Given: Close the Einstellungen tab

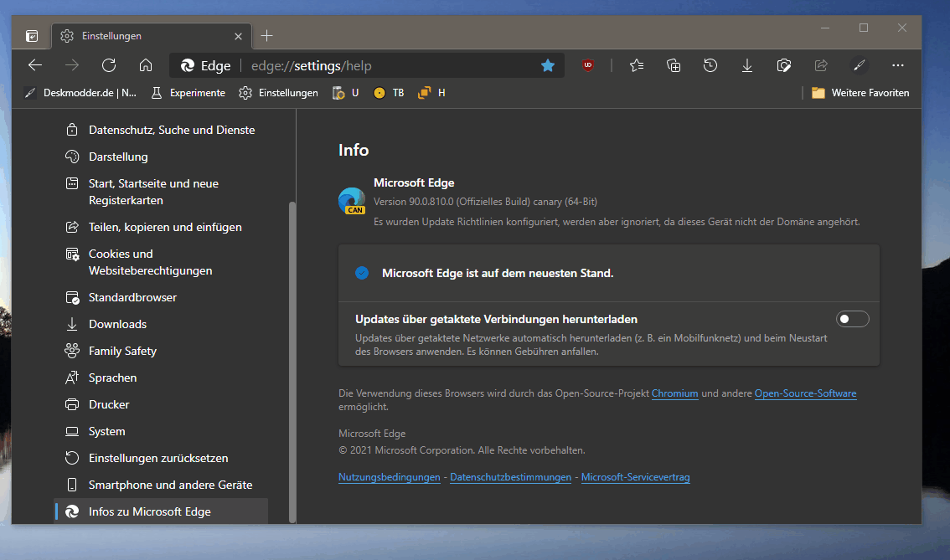Looking at the screenshot, I should [x=238, y=36].
